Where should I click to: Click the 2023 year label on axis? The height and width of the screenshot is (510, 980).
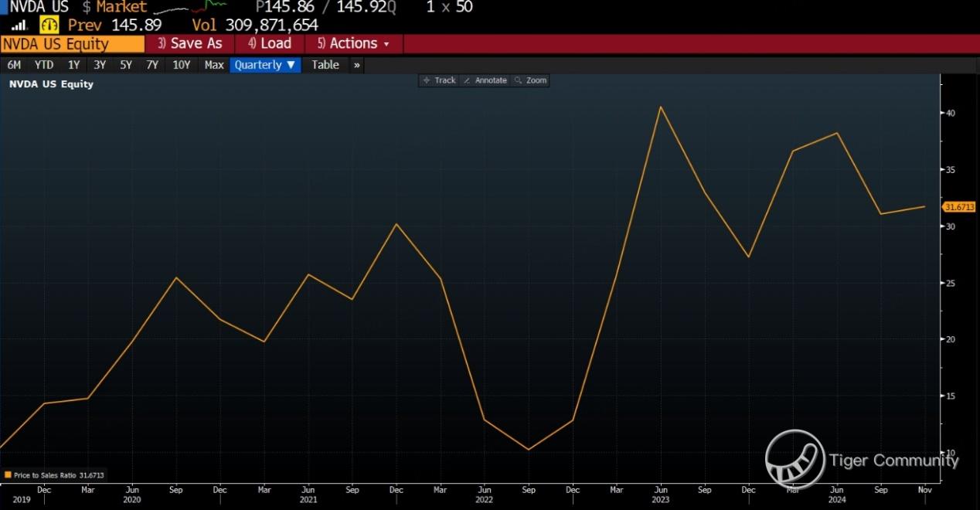[x=660, y=500]
